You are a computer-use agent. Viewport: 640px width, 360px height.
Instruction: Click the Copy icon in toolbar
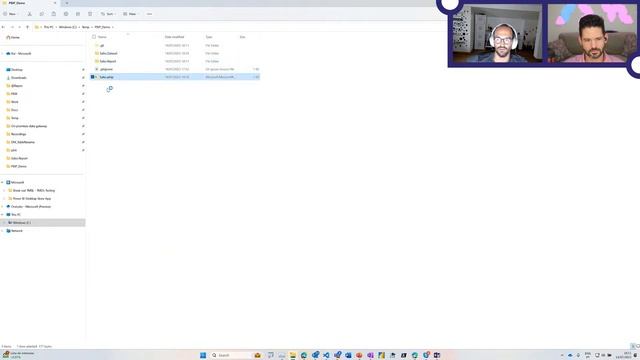point(42,14)
